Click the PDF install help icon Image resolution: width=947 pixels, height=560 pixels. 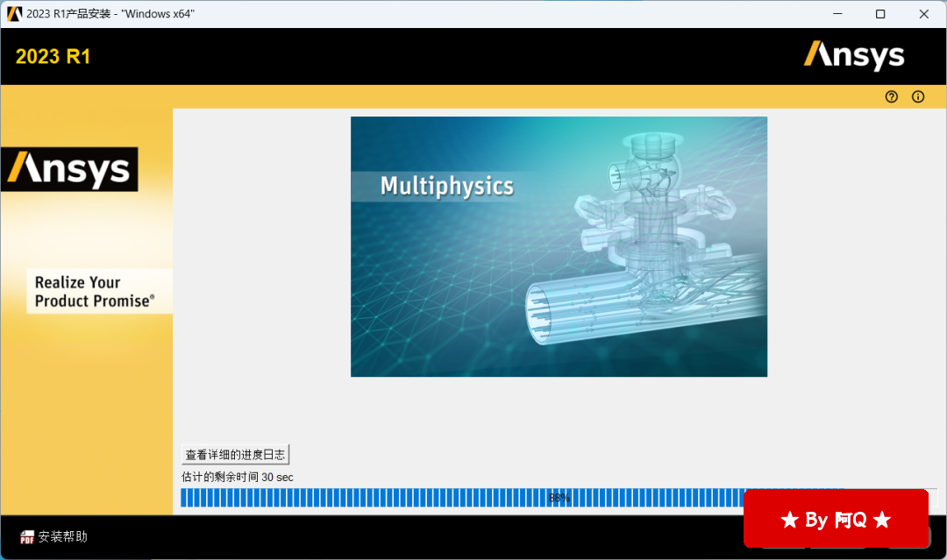(x=27, y=536)
